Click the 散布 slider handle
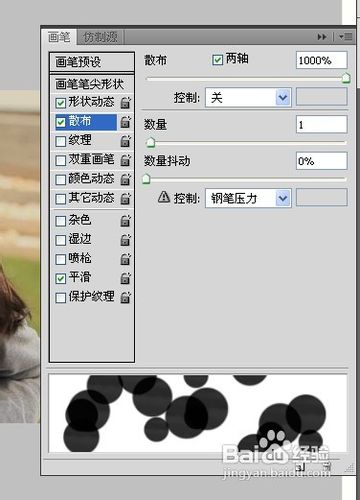The image size is (360, 500). (x=346, y=78)
